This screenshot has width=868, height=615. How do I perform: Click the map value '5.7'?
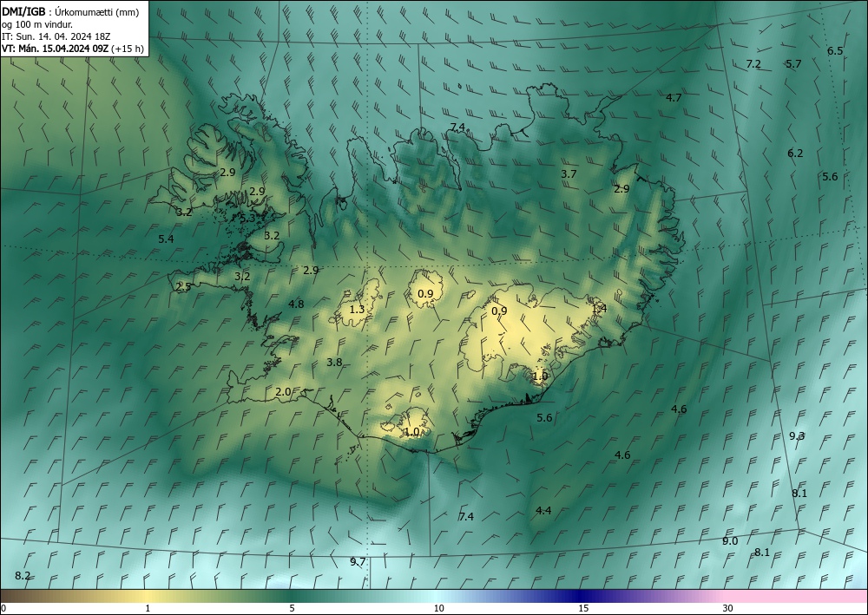click(x=793, y=63)
